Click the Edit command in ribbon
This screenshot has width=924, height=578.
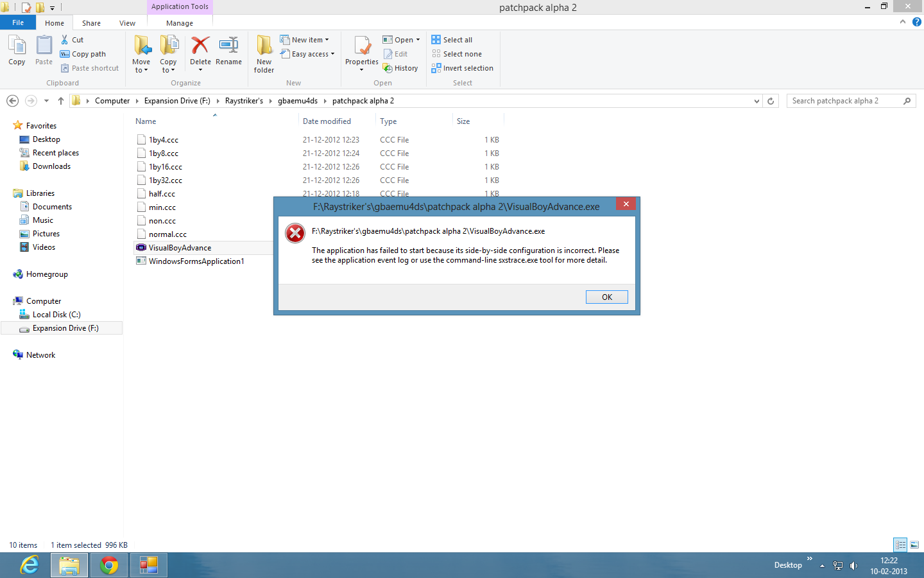(x=395, y=54)
